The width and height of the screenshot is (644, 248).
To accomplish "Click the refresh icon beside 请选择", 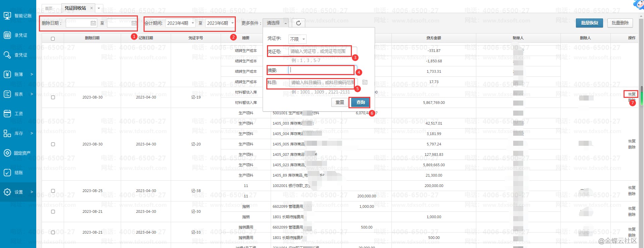I will pos(298,23).
